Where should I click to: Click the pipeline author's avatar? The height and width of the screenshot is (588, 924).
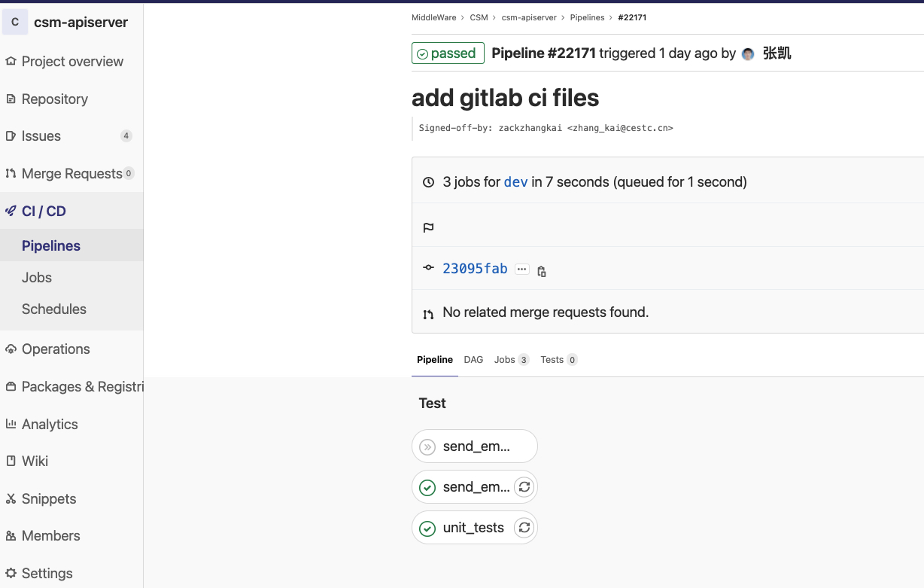(748, 54)
